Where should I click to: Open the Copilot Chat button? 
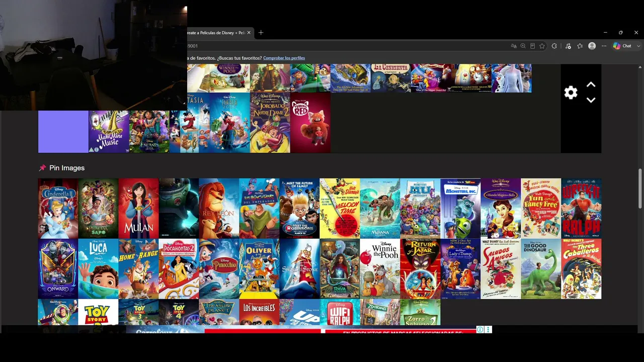pos(622,46)
